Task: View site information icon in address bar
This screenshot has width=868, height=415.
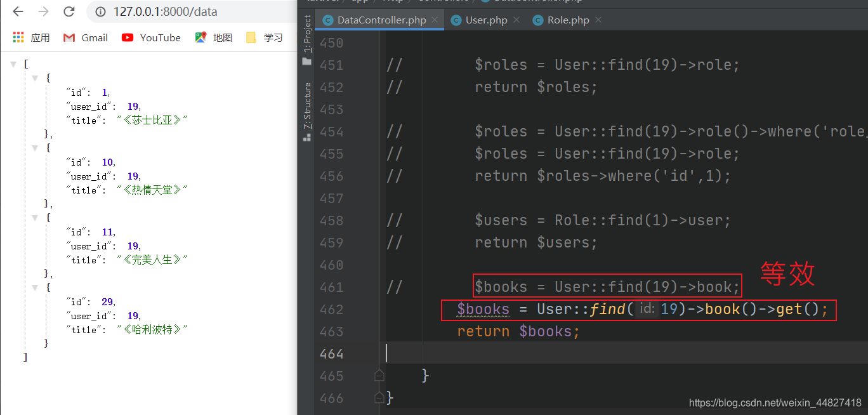Action: pos(100,11)
